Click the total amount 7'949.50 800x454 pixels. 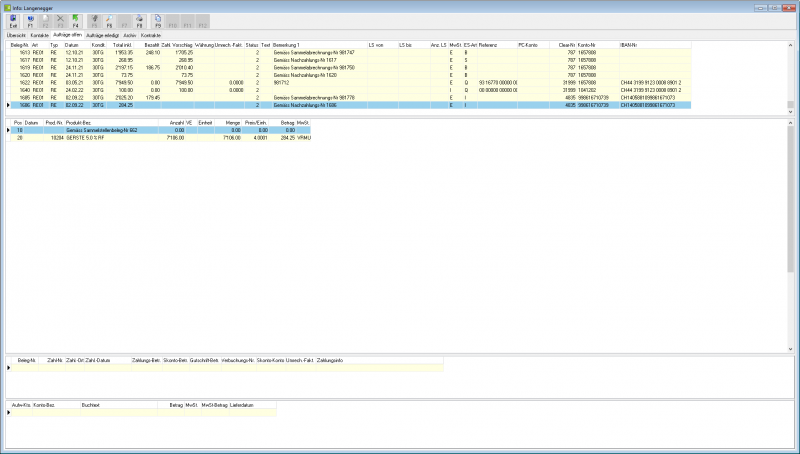click(x=124, y=83)
